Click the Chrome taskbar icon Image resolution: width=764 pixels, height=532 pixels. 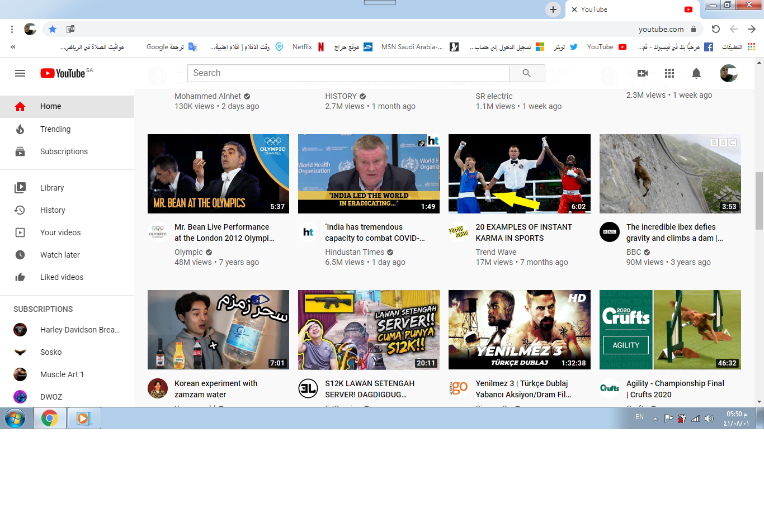tap(50, 418)
